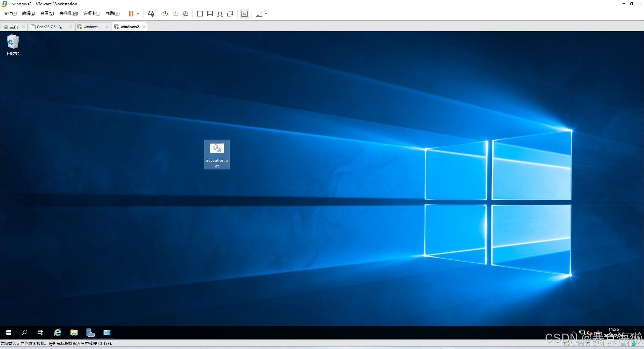
Task: Toggle the library sidebar view icon
Action: (200, 14)
